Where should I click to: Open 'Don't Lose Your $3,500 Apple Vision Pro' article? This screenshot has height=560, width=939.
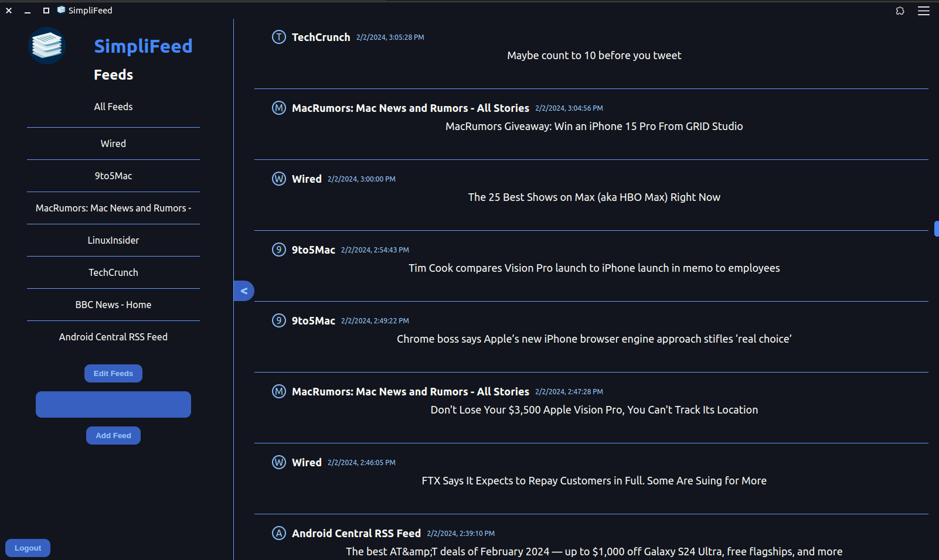(594, 409)
